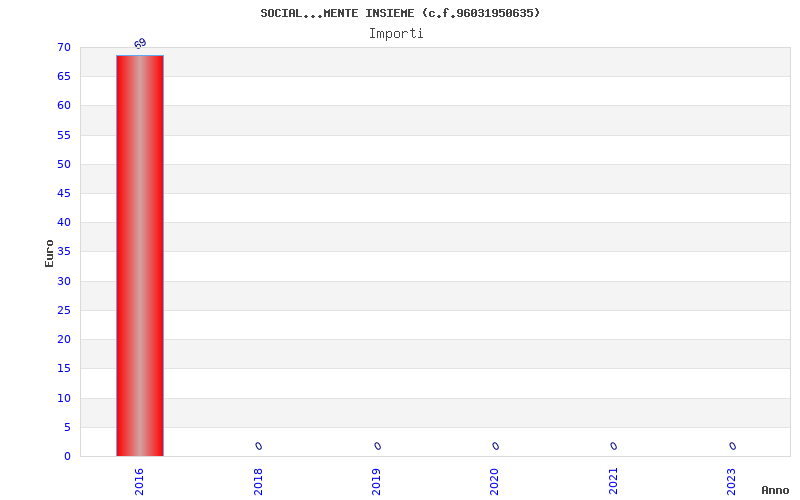Click the zero value above 2021
This screenshot has width=800, height=500.
coord(614,446)
